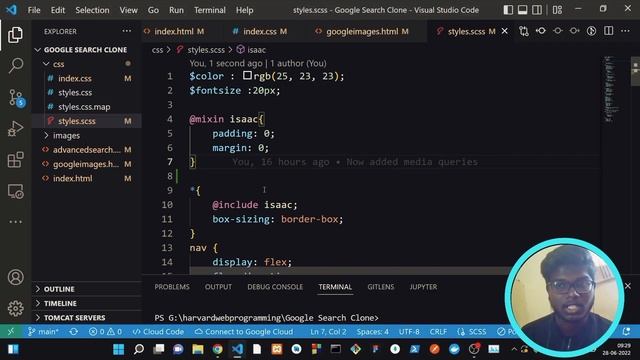Open the Extensions view
Screen dimensions: 640x360
coord(15,160)
